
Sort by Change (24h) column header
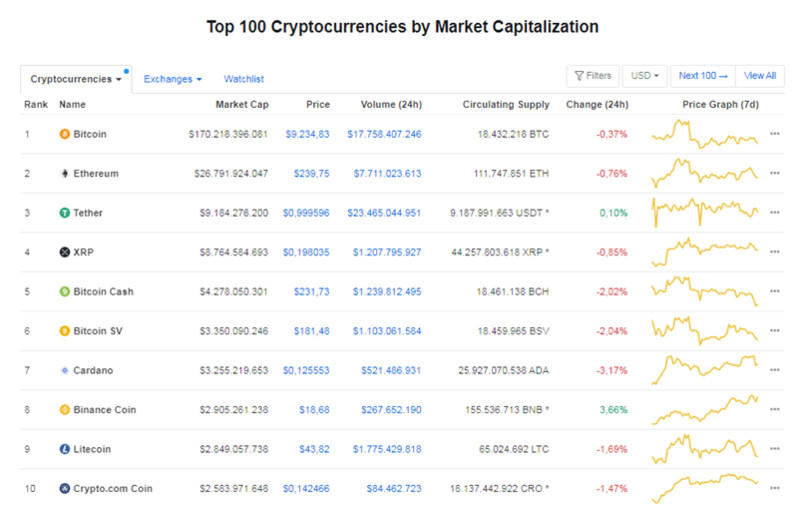click(597, 104)
